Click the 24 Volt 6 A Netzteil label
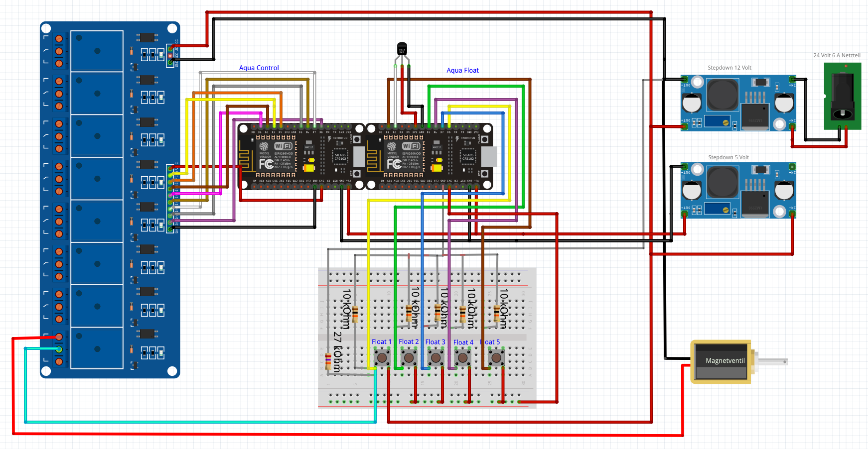868x449 pixels. tap(837, 55)
